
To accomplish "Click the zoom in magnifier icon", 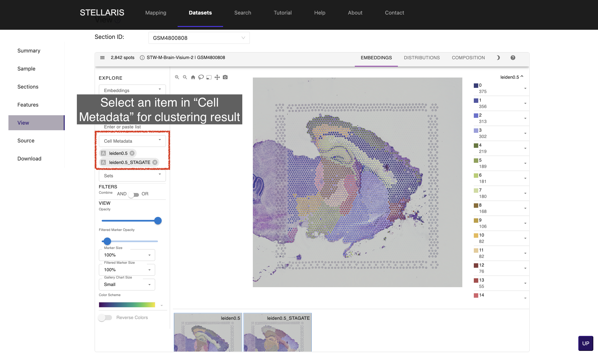I will point(177,77).
